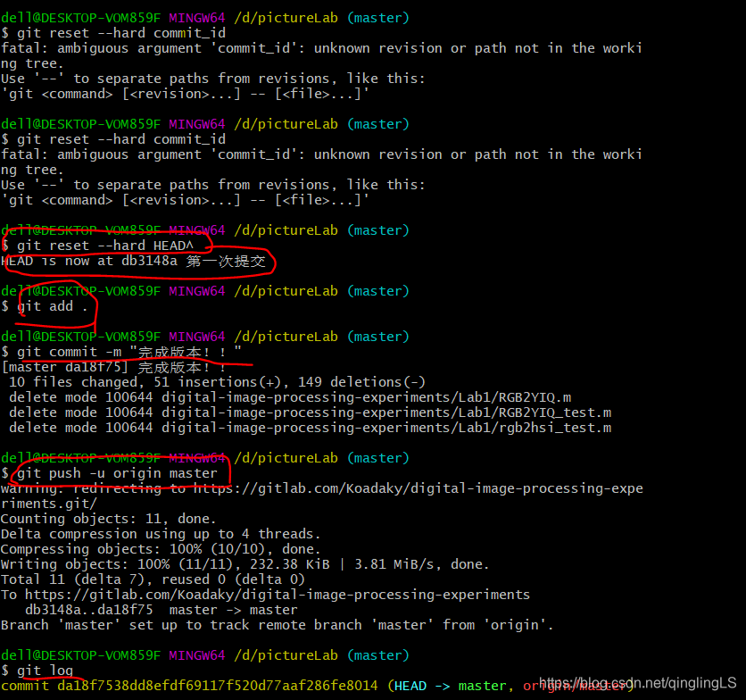The image size is (746, 700).
Task: Click the 'delete mode 100644 ... RGB2YIQ.m' line
Action: pyautogui.click(x=290, y=397)
